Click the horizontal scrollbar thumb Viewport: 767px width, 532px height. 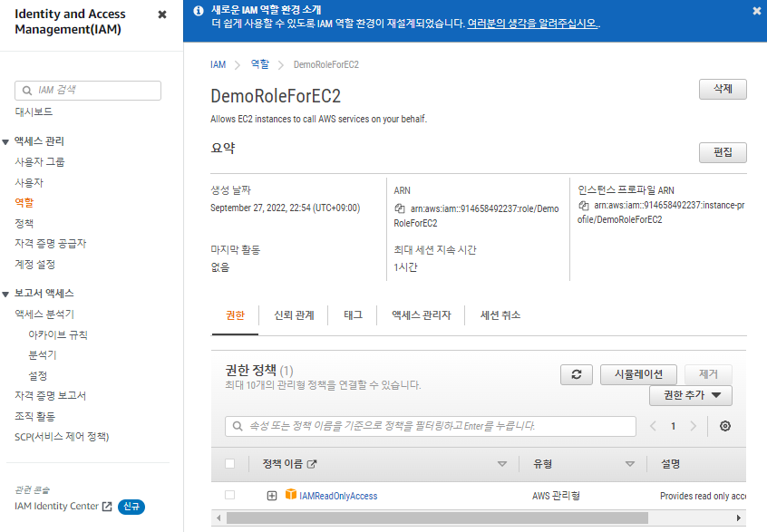437,517
